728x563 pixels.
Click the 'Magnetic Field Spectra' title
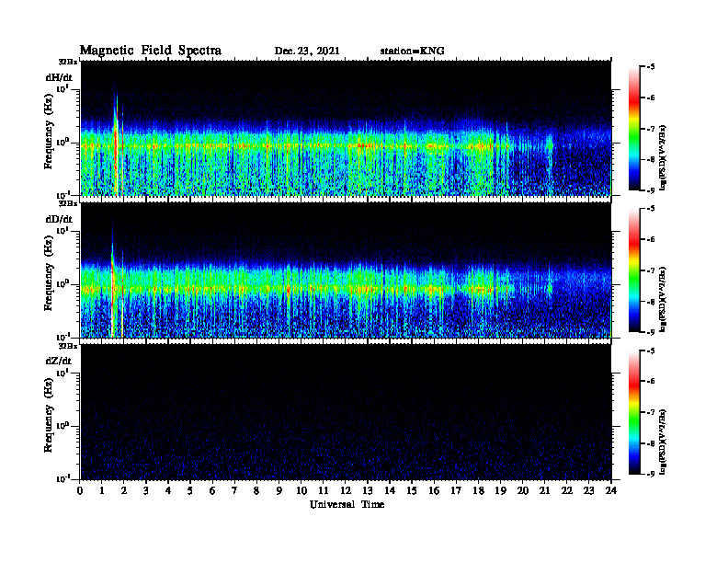pyautogui.click(x=151, y=51)
